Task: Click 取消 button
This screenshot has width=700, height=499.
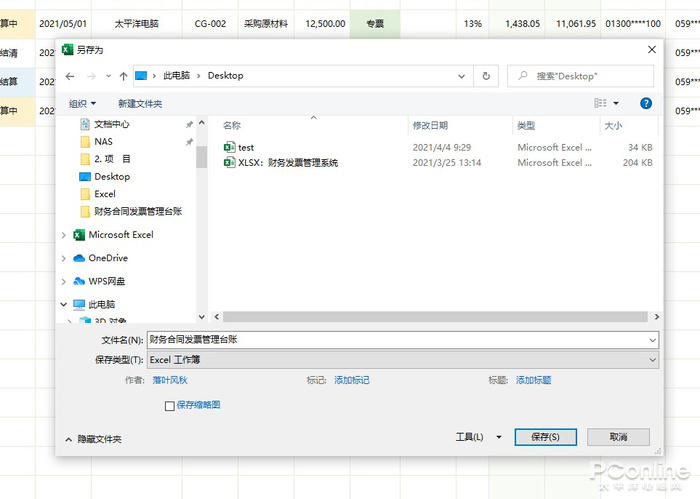Action: click(x=618, y=437)
